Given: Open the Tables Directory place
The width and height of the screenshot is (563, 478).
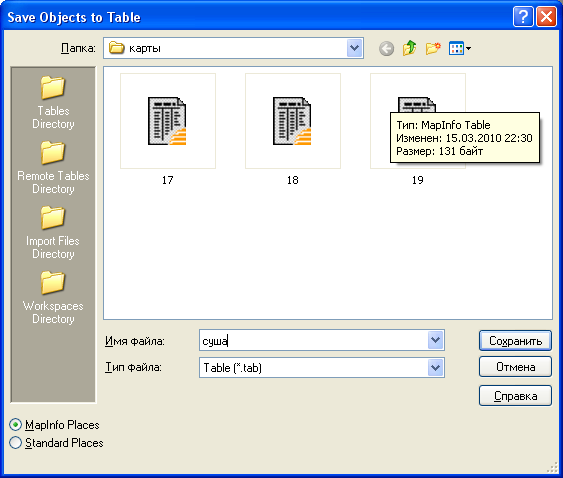Looking at the screenshot, I should point(53,103).
